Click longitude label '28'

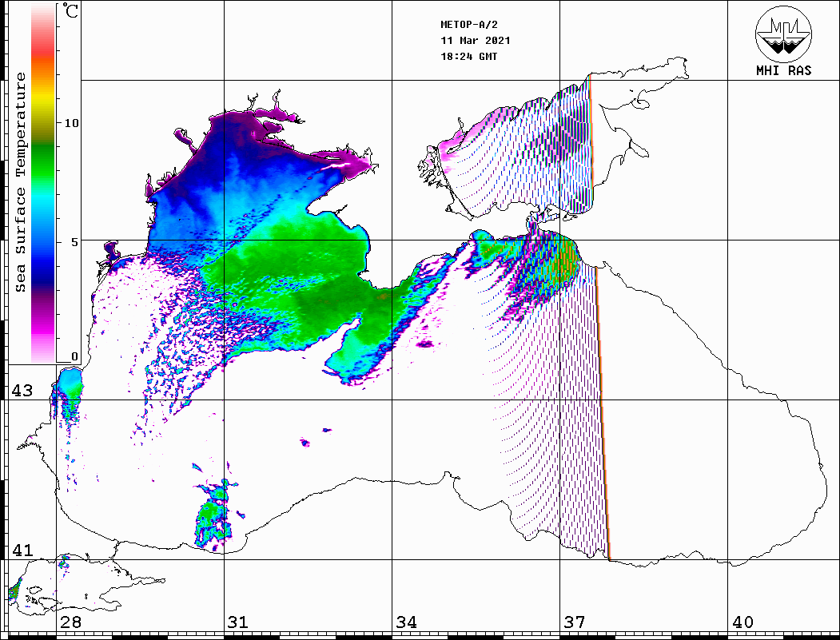[x=70, y=622]
